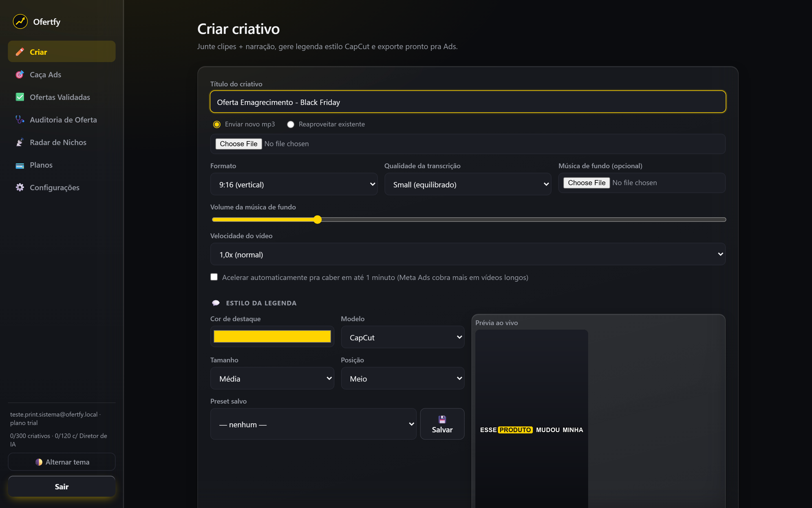The height and width of the screenshot is (508, 812).
Task: Click the 'Junte clipes + narração' subtitle text
Action: 327,46
